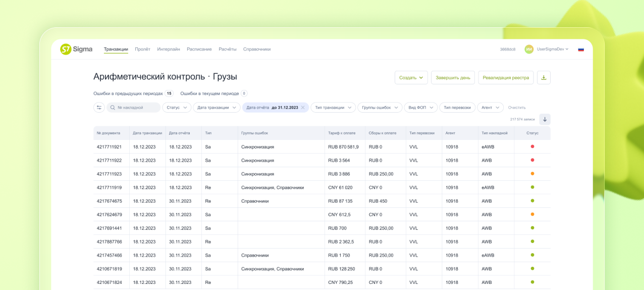Click the Статус column header

tap(532, 133)
